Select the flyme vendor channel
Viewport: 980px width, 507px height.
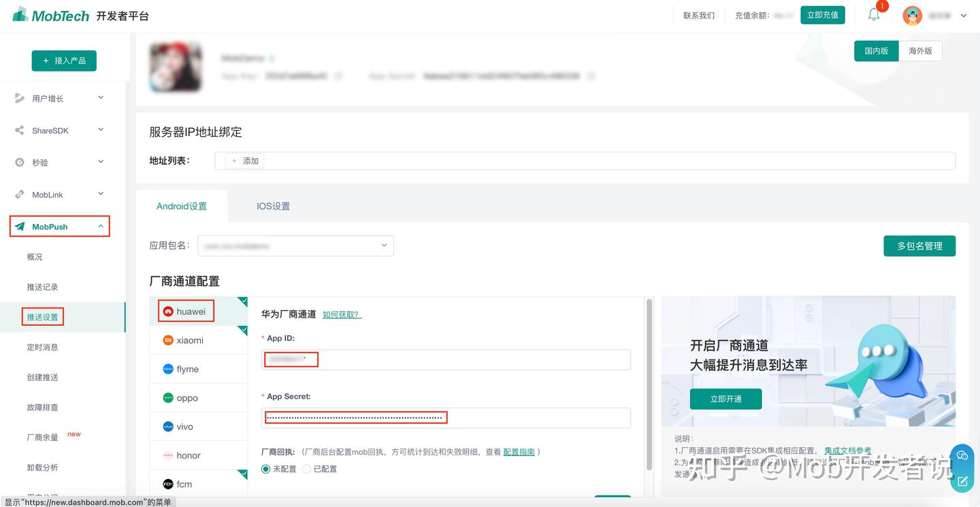coord(199,369)
